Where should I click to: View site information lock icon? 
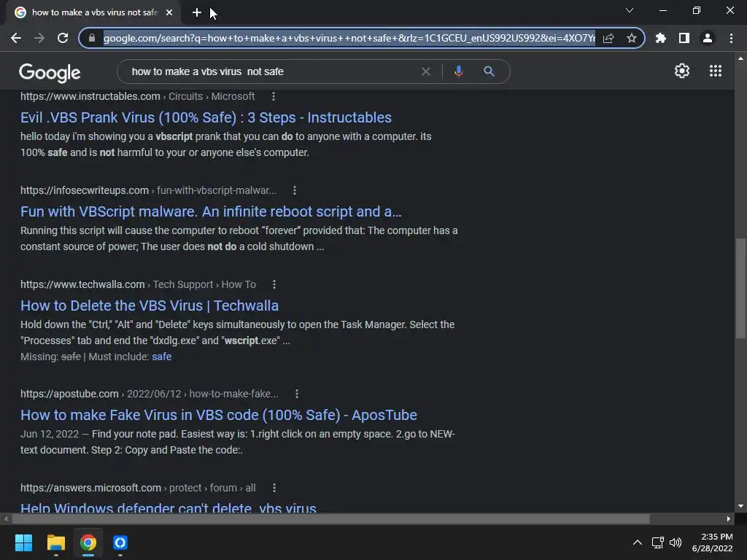(x=92, y=38)
